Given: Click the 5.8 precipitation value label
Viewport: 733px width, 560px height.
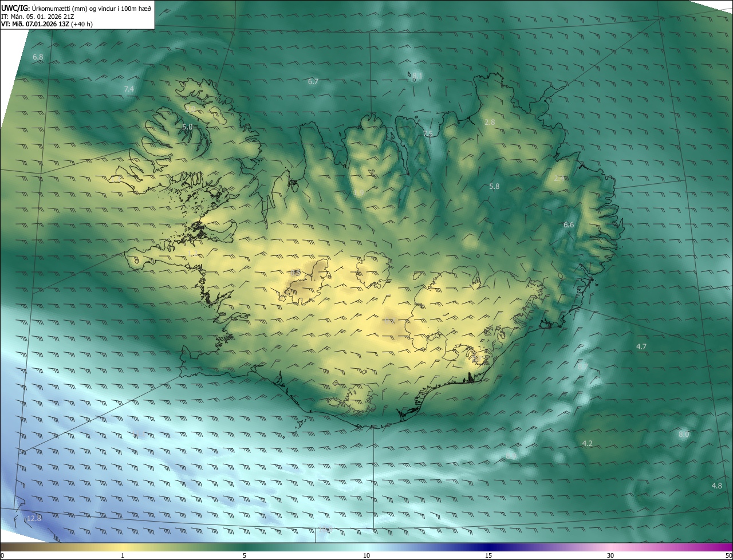Looking at the screenshot, I should [494, 187].
